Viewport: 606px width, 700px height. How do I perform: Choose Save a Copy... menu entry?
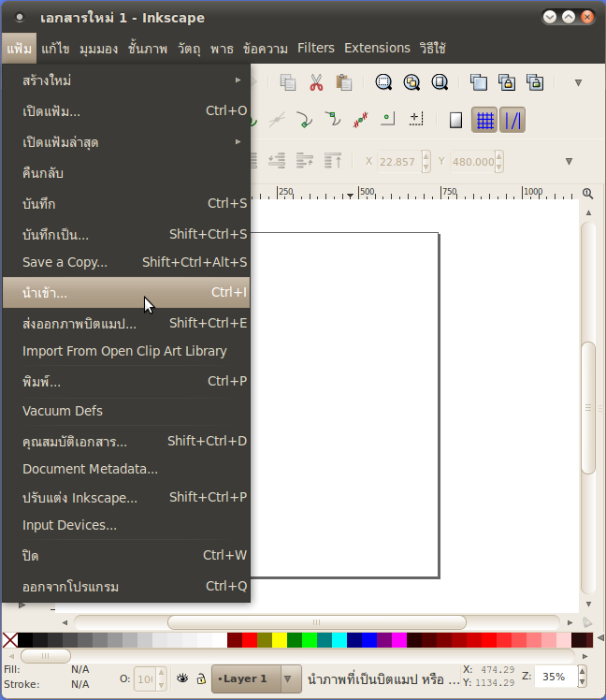tap(126, 262)
